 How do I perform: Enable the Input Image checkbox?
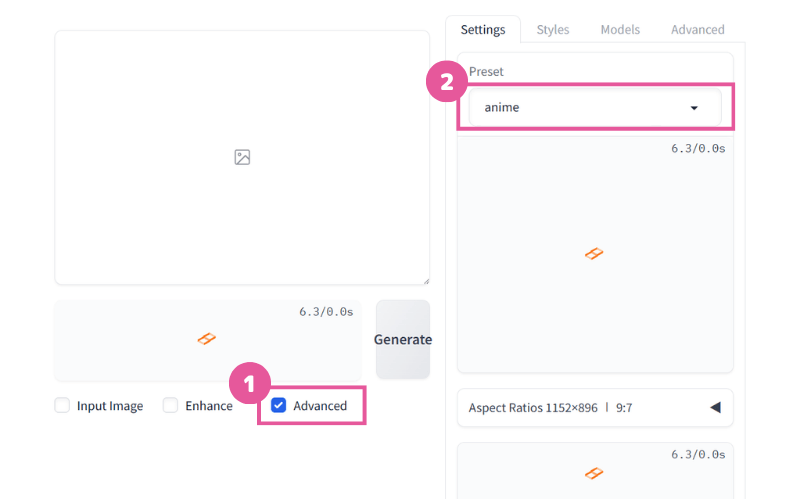pos(62,406)
